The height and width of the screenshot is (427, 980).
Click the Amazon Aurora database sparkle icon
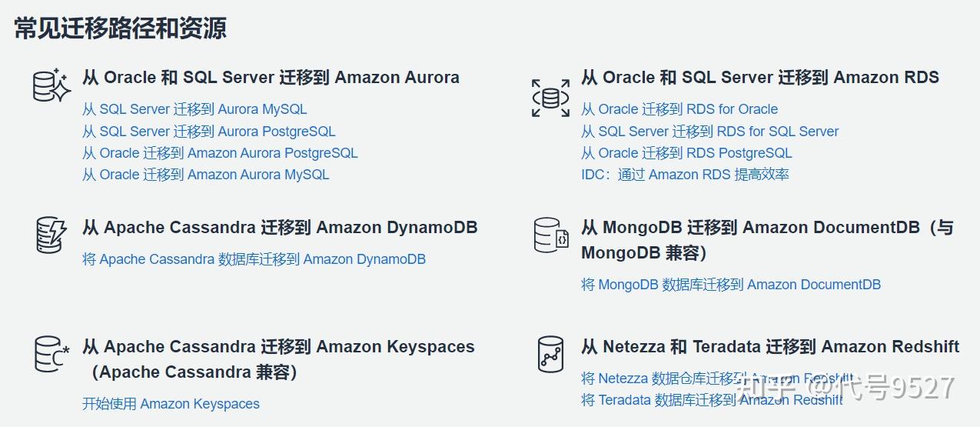tap(51, 85)
